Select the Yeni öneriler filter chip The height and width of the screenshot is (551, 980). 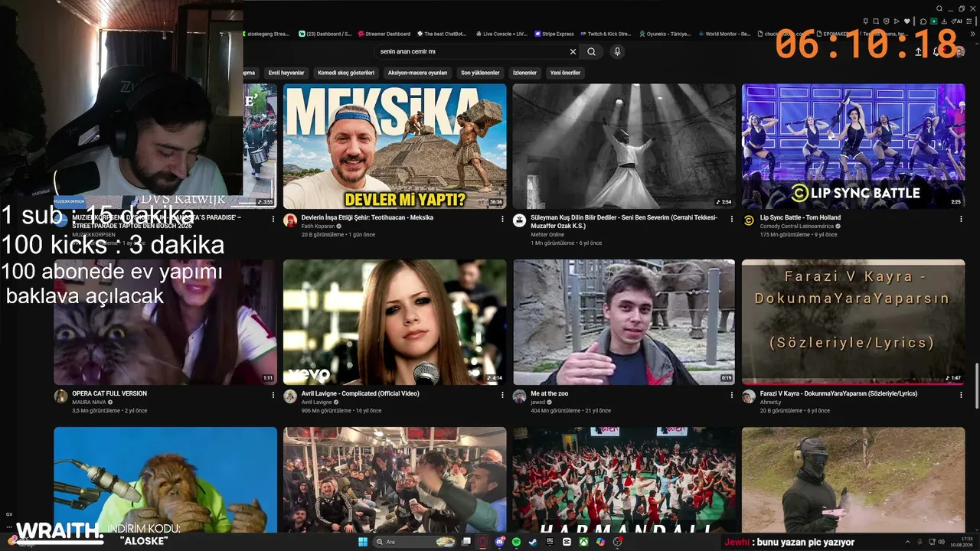565,73
